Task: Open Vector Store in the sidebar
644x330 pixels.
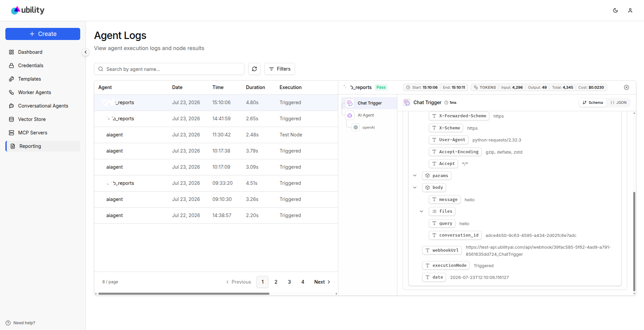Action: point(43,119)
